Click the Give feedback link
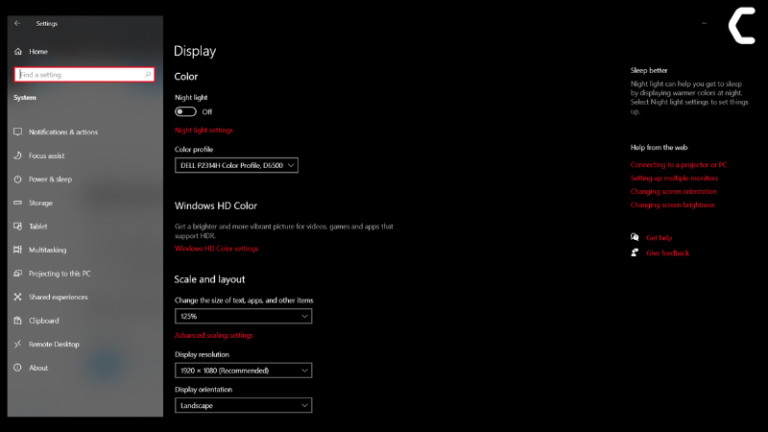The image size is (768, 432). click(x=668, y=253)
